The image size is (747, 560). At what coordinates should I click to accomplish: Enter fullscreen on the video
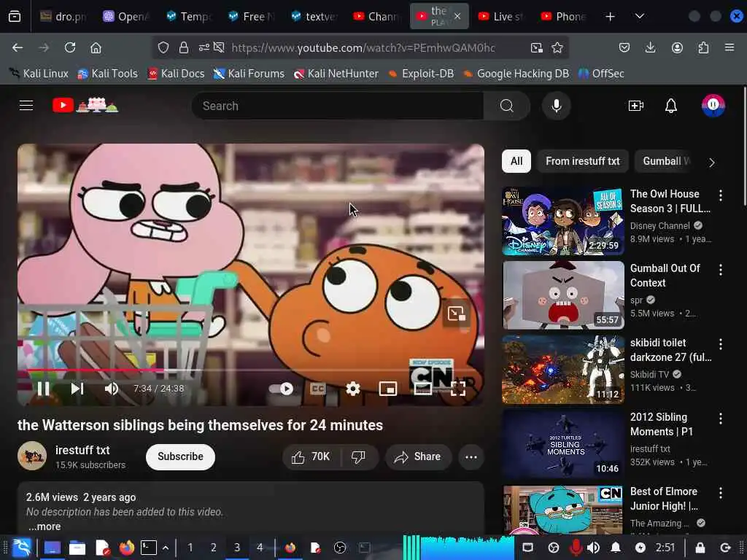(x=458, y=389)
